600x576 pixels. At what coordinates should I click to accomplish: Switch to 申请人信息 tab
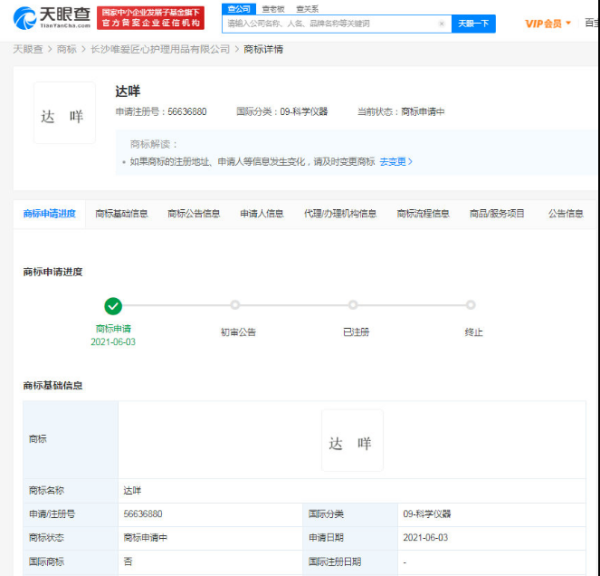tap(262, 214)
